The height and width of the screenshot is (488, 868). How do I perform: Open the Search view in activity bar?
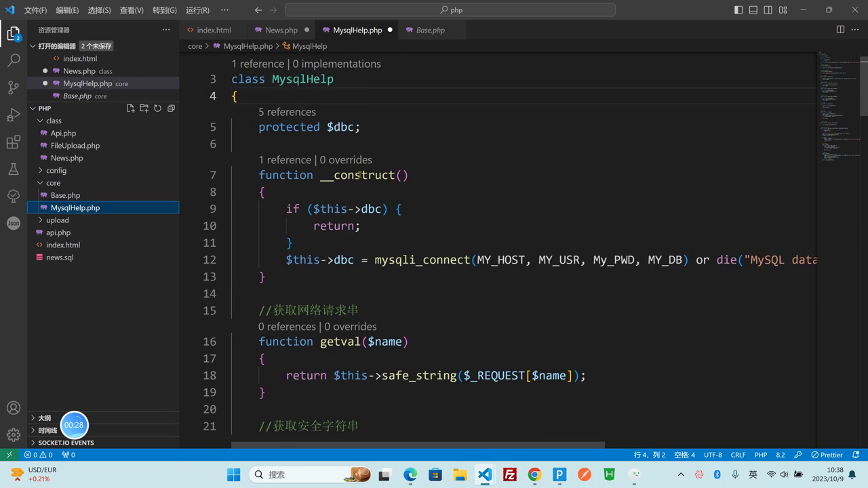(x=14, y=60)
